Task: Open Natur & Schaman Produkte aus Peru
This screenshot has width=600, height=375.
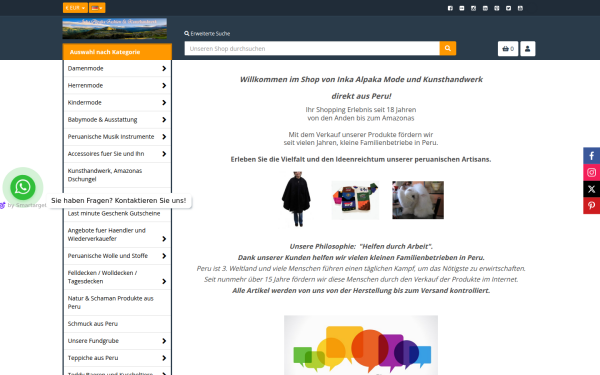Action: point(111,302)
